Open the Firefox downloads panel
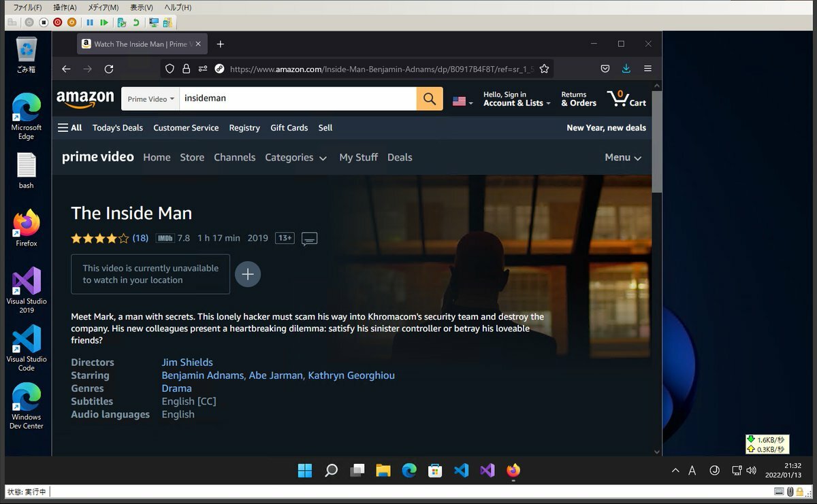Image resolution: width=817 pixels, height=504 pixels. point(626,69)
